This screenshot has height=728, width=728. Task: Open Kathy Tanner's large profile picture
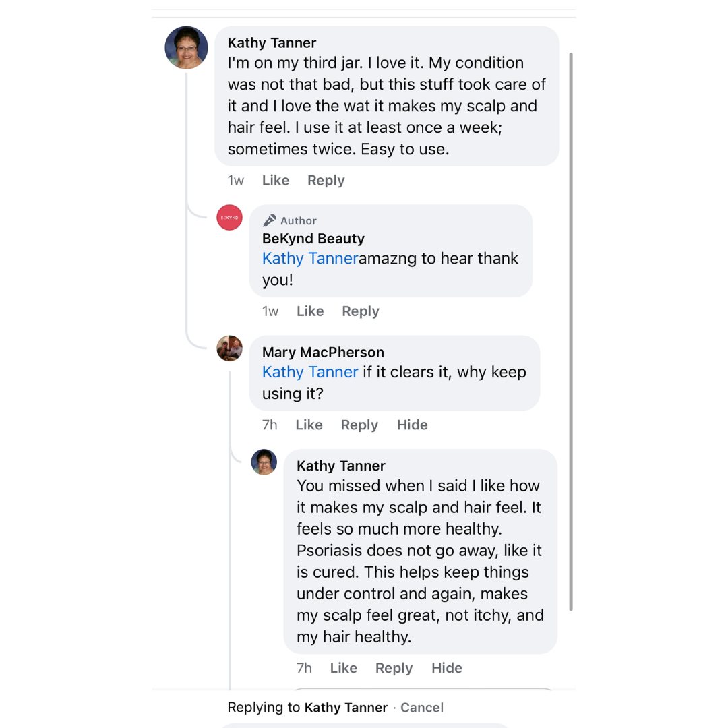click(x=186, y=48)
